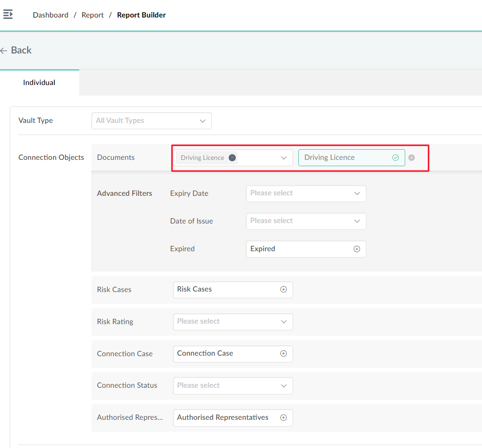Screen dimensions: 482x448
Task: Add Connection Case using plus icon
Action: (283, 354)
